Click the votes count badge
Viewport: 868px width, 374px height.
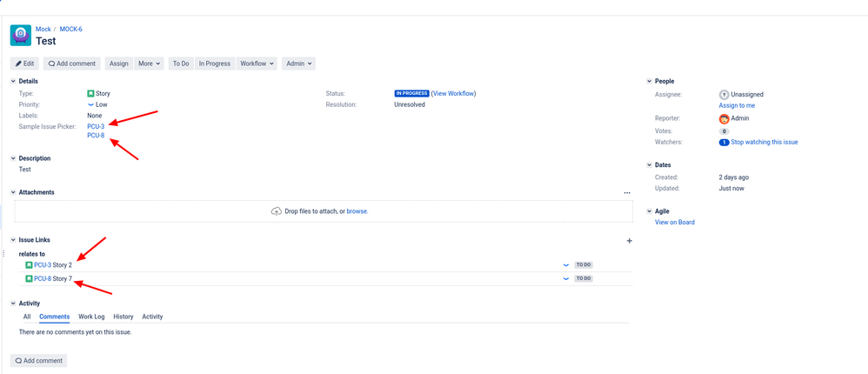pos(724,131)
